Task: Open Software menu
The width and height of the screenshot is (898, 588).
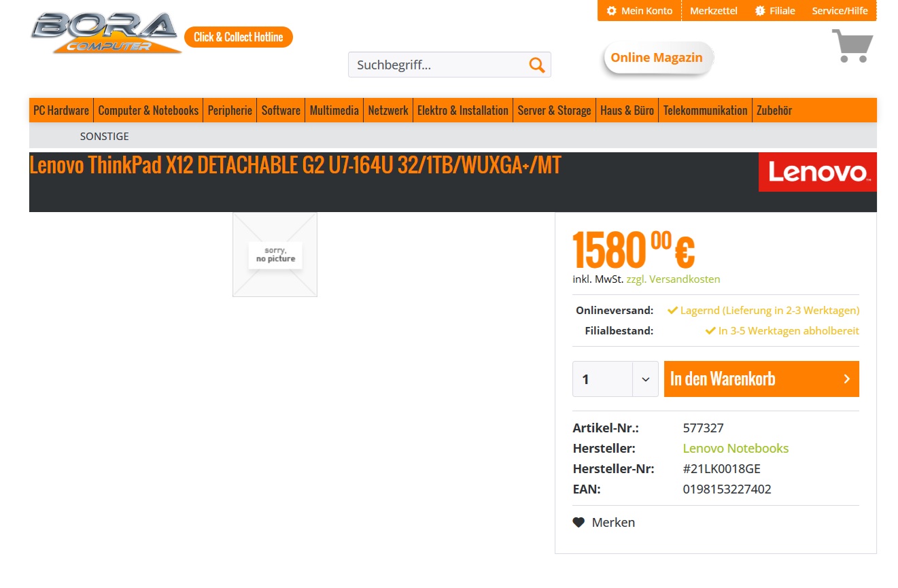Action: [281, 110]
